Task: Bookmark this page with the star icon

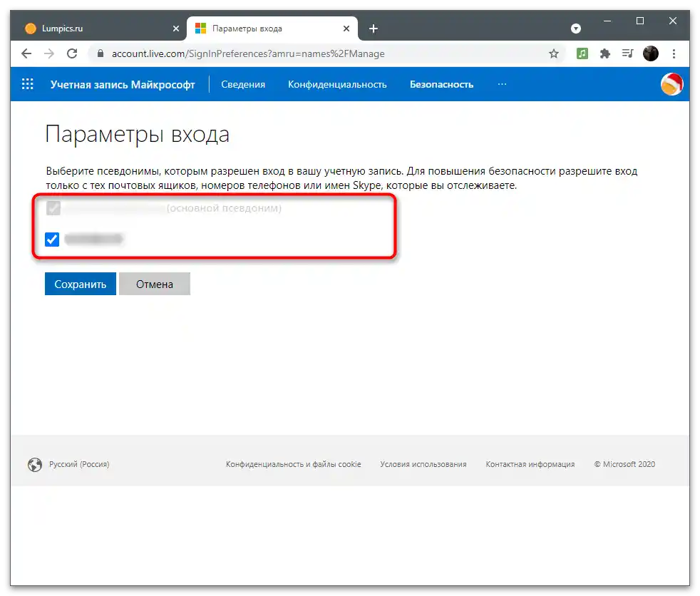Action: click(x=554, y=53)
